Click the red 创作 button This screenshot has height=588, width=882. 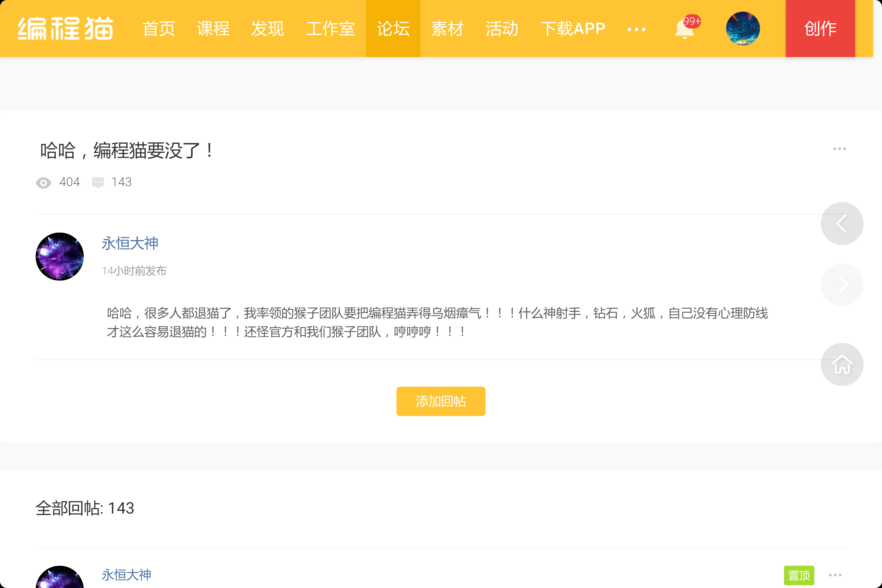pyautogui.click(x=820, y=28)
